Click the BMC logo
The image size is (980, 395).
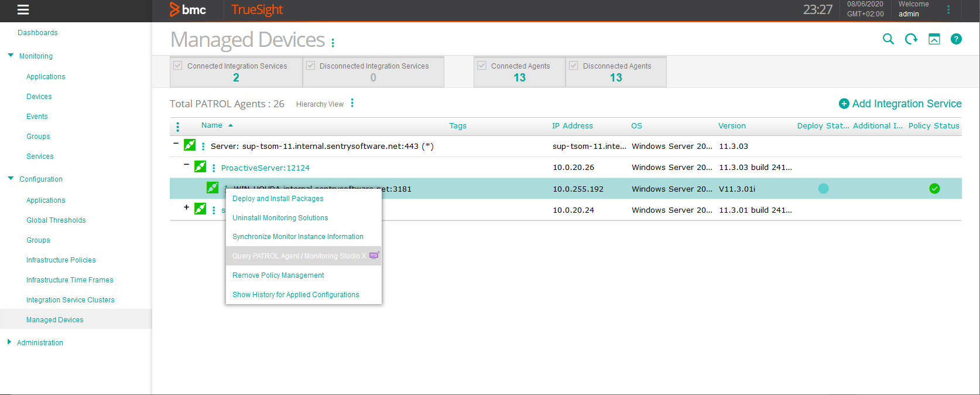(188, 9)
